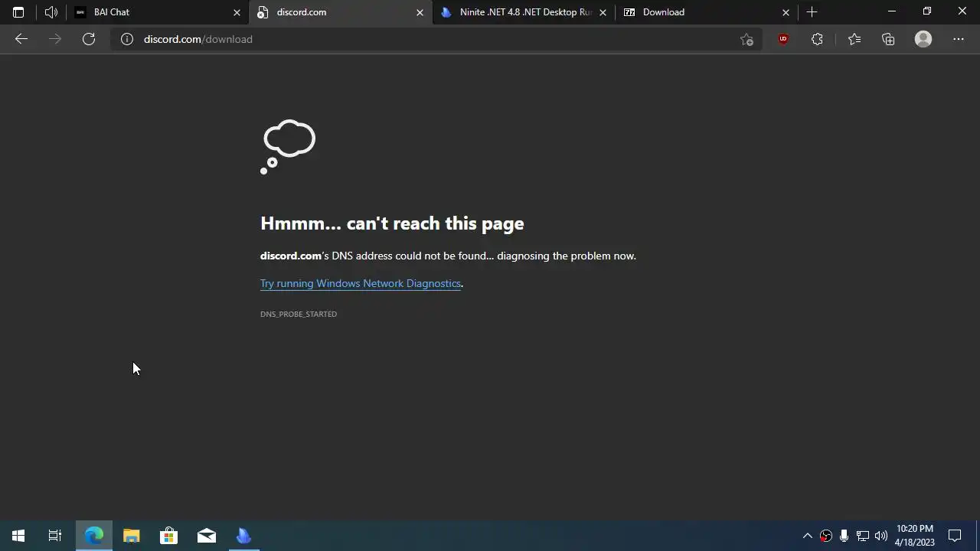Run Windows Network Diagnostics link
980x551 pixels.
361,283
